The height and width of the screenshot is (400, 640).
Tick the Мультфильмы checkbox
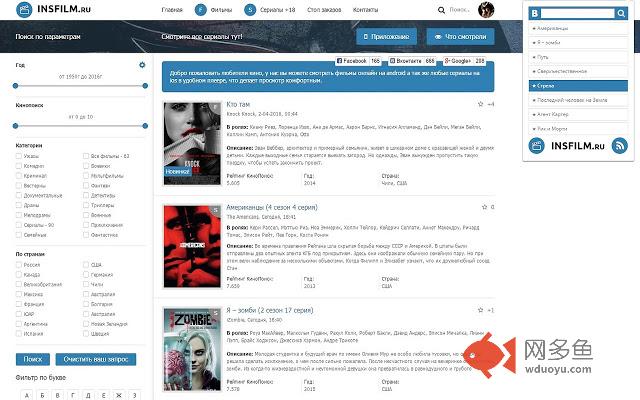[x=86, y=176]
